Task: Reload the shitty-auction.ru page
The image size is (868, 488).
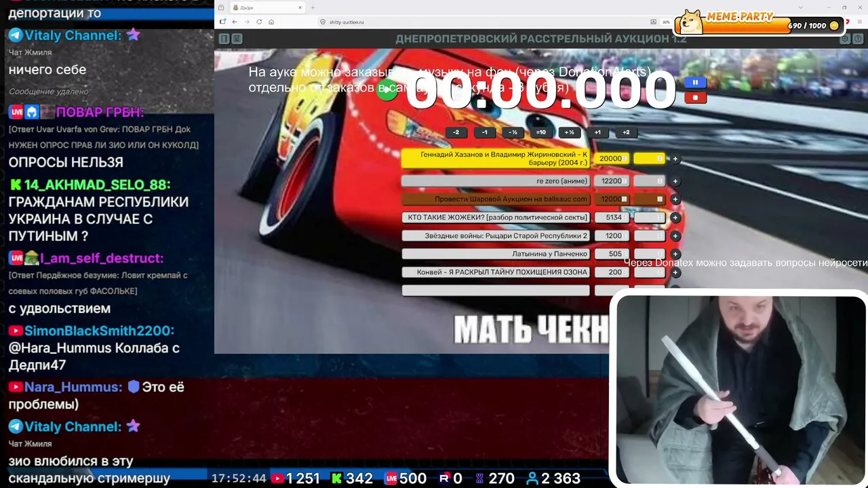Action: (259, 22)
